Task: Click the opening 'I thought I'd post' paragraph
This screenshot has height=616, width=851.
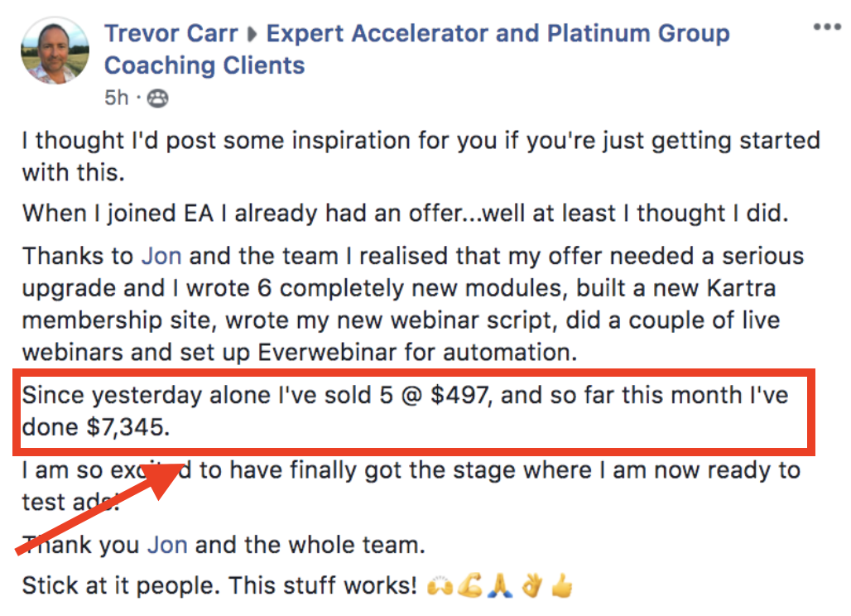Action: (421, 156)
